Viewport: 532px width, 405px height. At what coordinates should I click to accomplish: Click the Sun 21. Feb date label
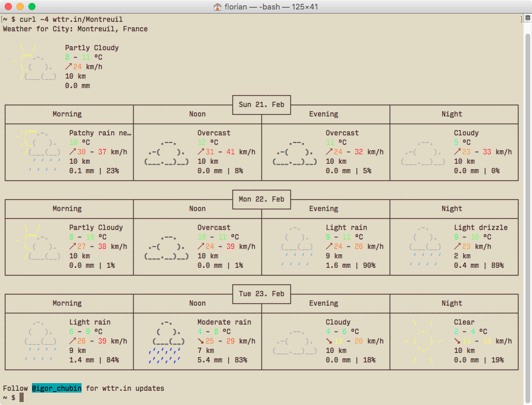(x=261, y=105)
